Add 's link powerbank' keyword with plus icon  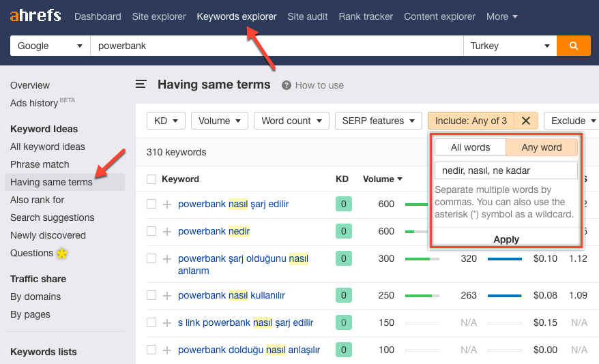[x=167, y=323]
